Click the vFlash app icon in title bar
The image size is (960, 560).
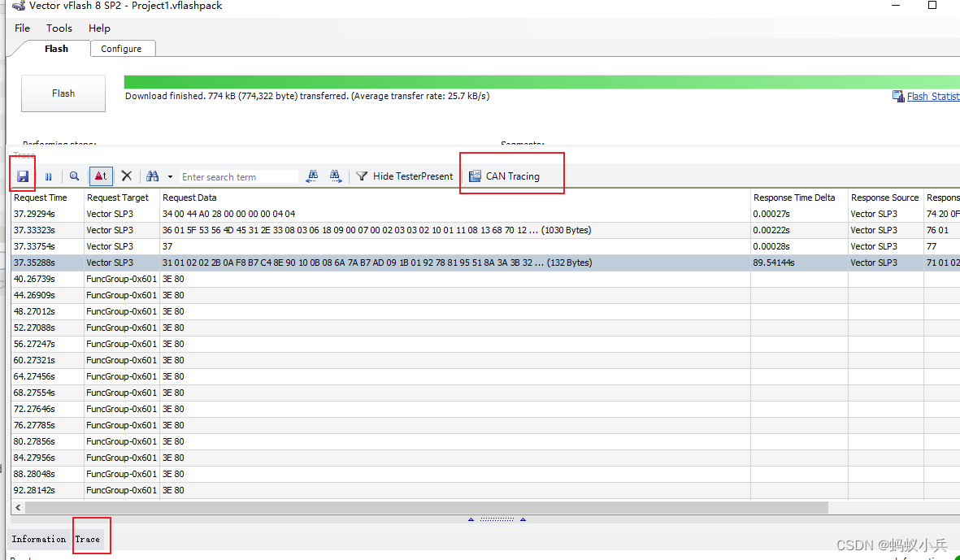point(19,7)
